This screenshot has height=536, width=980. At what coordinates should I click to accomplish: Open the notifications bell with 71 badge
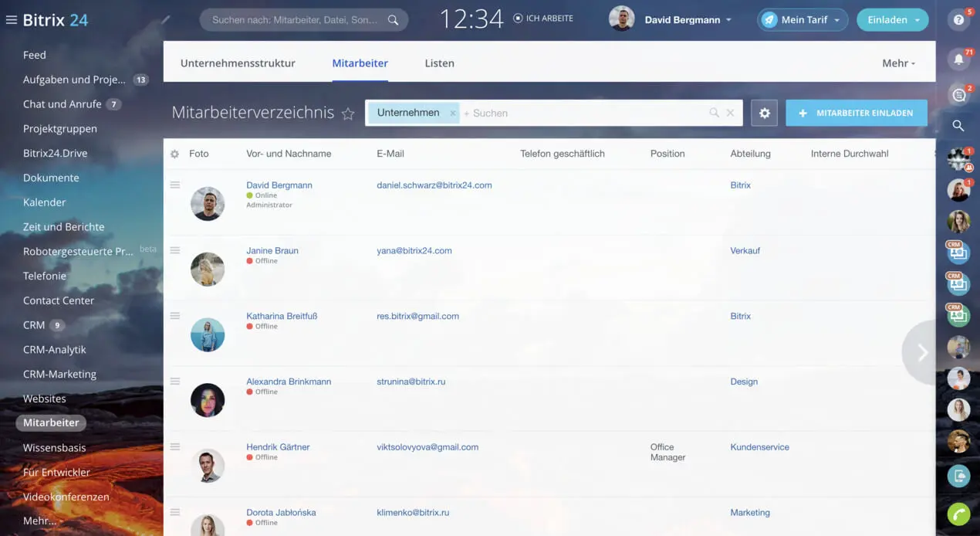pos(958,59)
